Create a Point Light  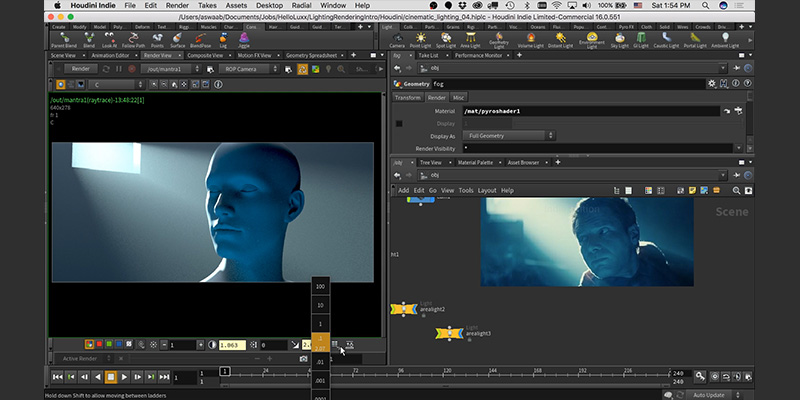420,40
